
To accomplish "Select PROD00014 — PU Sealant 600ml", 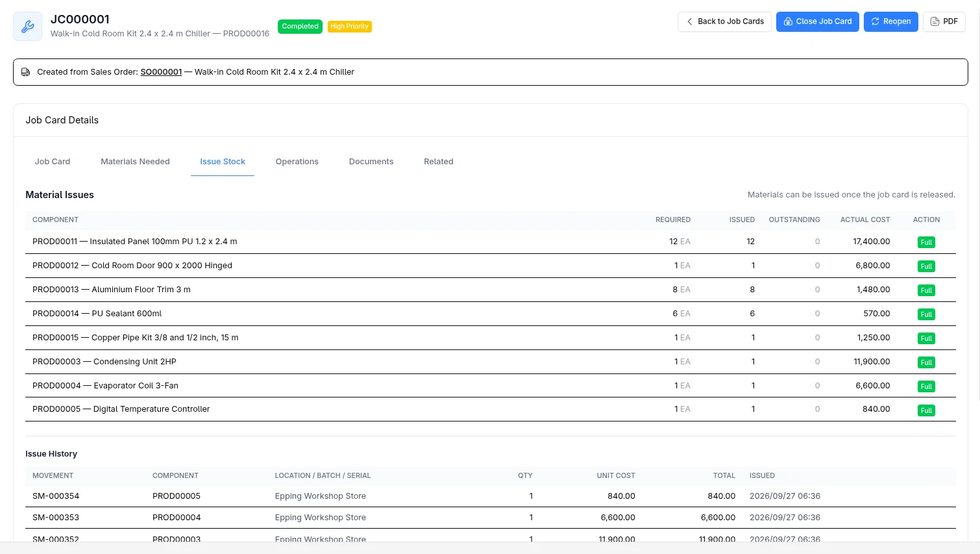I will 97,314.
